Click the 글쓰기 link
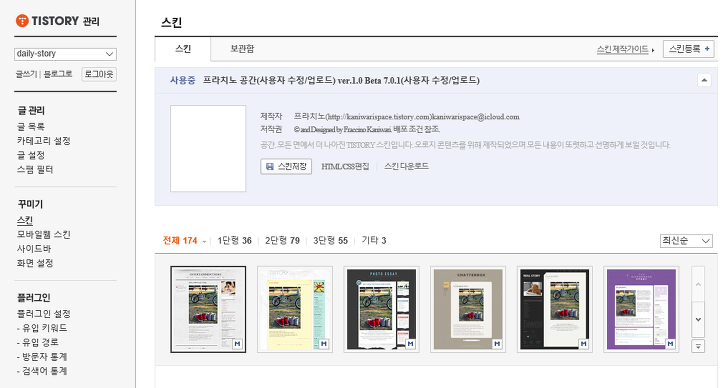This screenshot has height=388, width=728. tap(26, 74)
